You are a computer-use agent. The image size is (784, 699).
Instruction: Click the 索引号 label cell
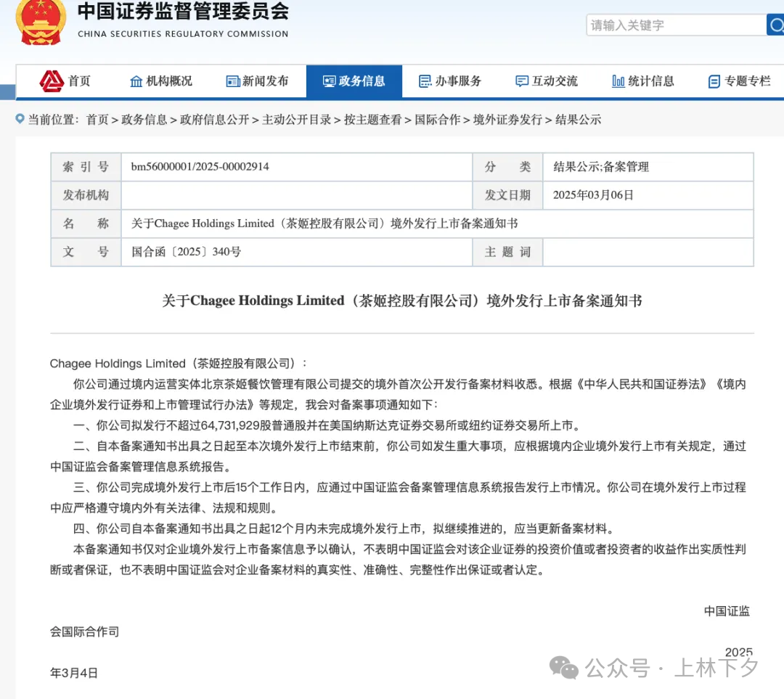[x=86, y=167]
